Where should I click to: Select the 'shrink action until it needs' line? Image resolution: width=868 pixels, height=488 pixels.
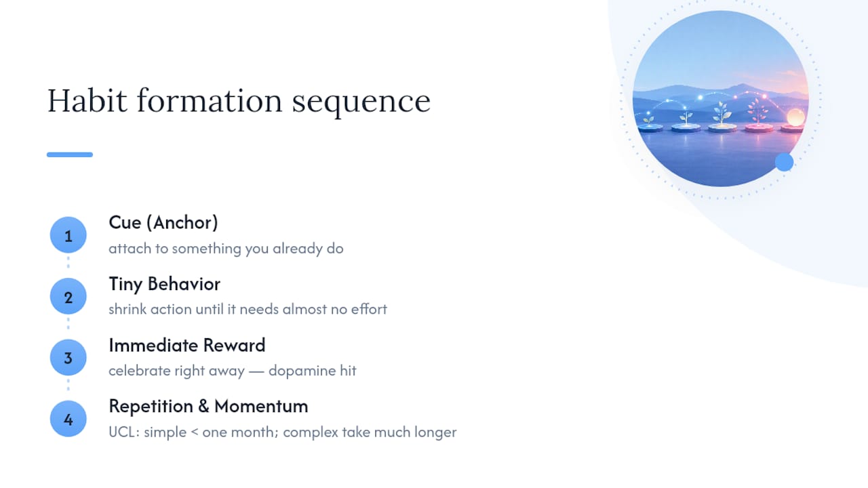click(248, 310)
